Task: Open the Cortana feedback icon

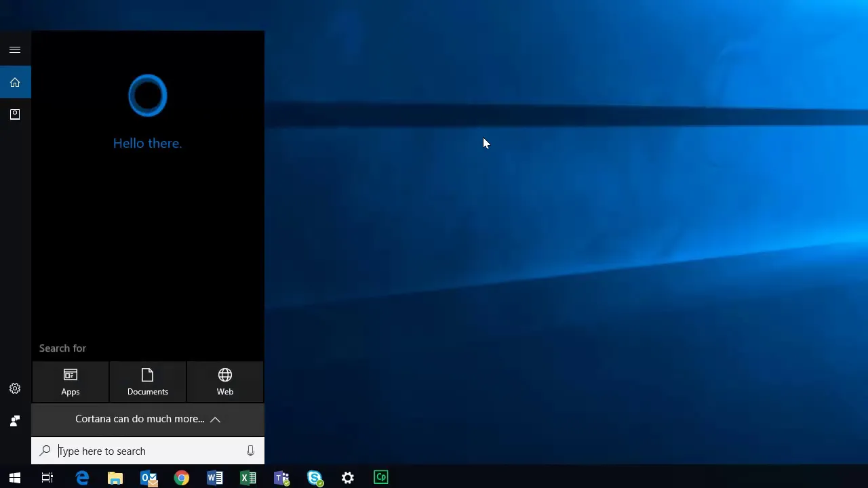Action: coord(15,421)
